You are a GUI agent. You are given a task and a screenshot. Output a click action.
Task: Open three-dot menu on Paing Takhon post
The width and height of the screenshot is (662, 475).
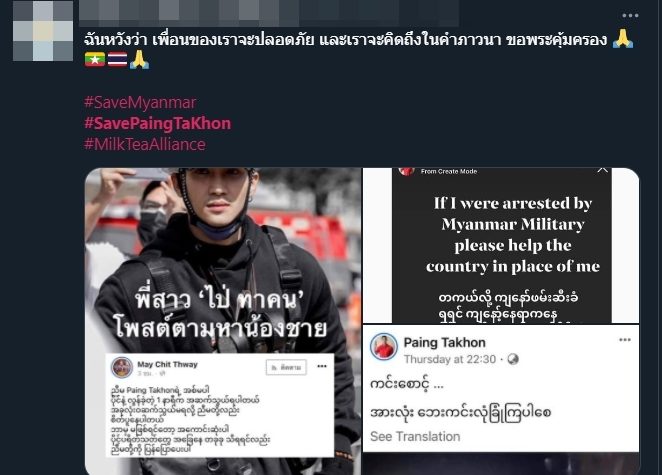(625, 339)
